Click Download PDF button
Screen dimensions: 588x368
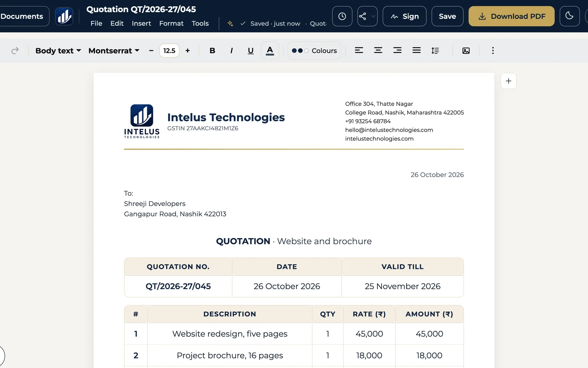click(x=512, y=16)
